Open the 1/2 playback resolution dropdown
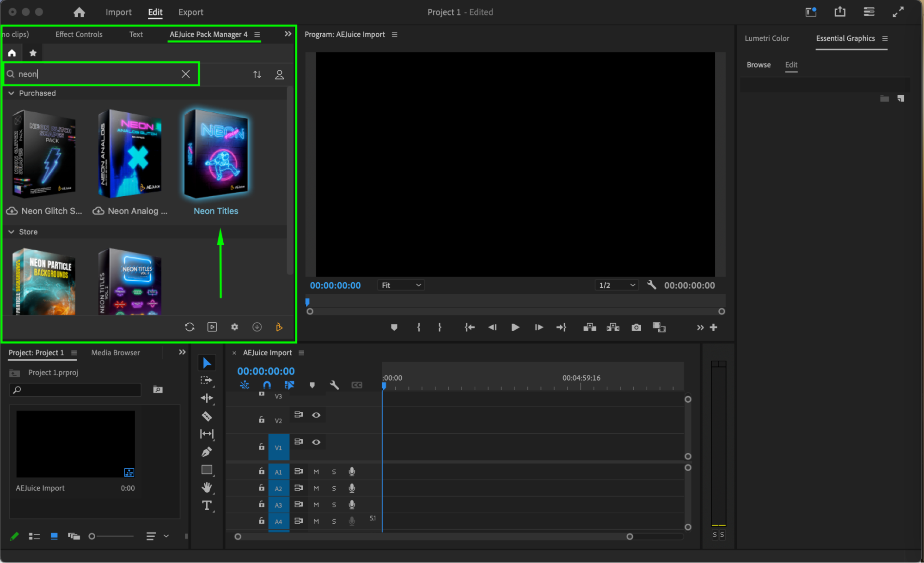 [x=617, y=285]
